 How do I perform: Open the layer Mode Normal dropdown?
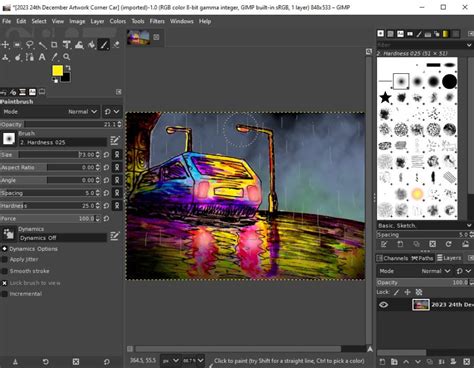coord(436,271)
